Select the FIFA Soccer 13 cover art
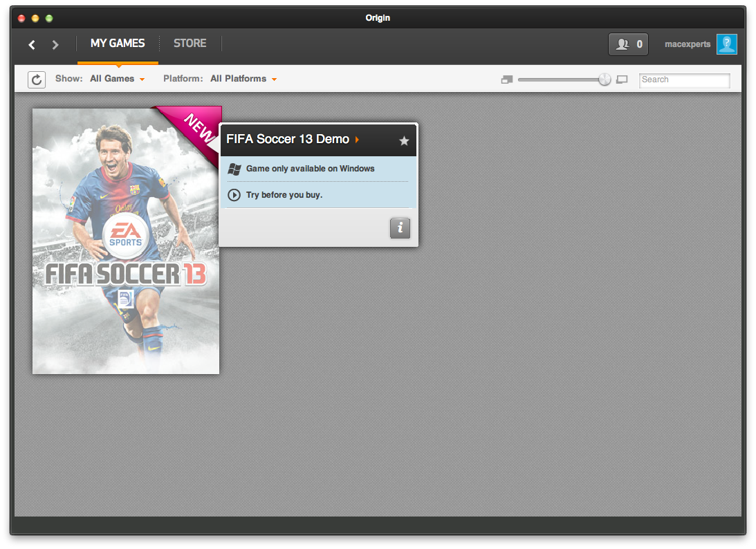The height and width of the screenshot is (549, 756). pyautogui.click(x=126, y=241)
